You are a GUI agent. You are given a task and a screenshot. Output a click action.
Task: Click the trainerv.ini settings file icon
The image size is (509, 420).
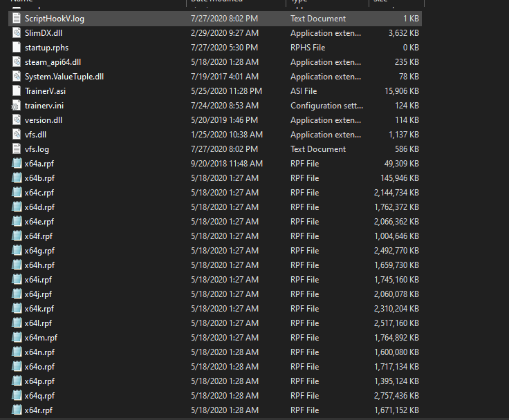click(17, 106)
